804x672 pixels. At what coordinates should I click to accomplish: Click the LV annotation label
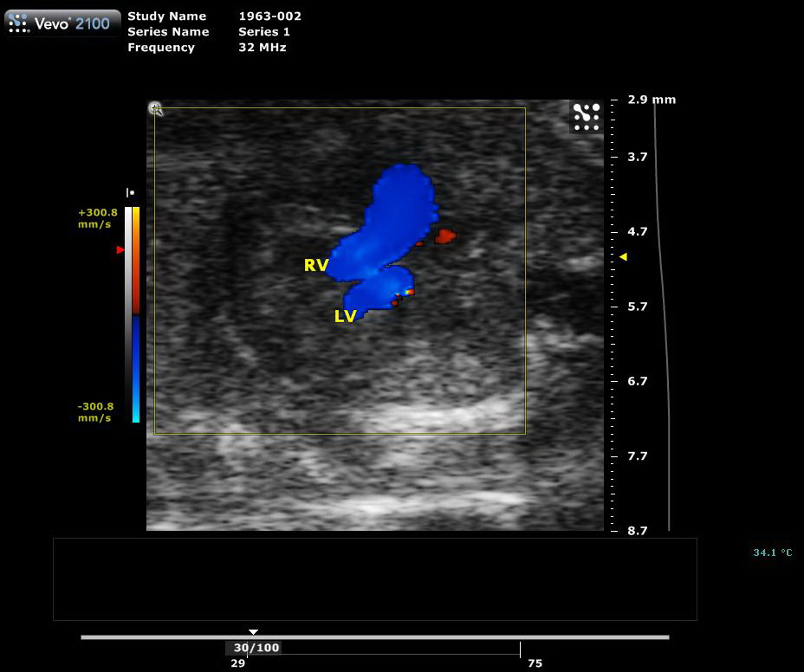tap(345, 316)
